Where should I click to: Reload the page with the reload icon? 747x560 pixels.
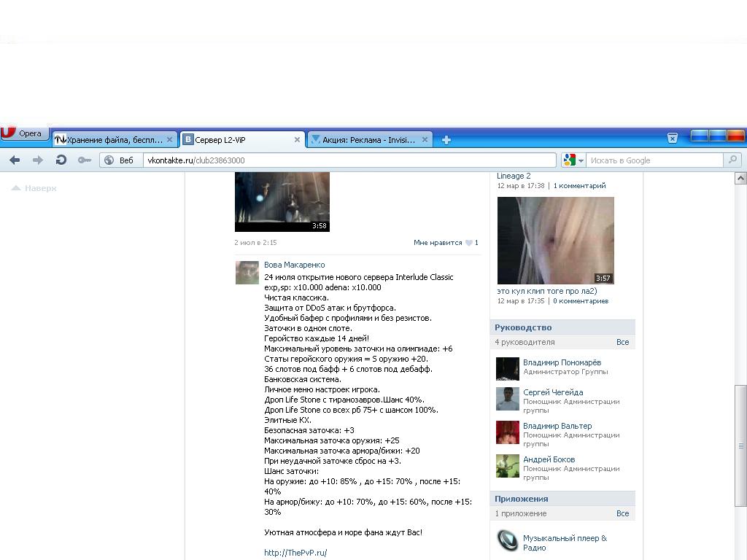(x=61, y=160)
